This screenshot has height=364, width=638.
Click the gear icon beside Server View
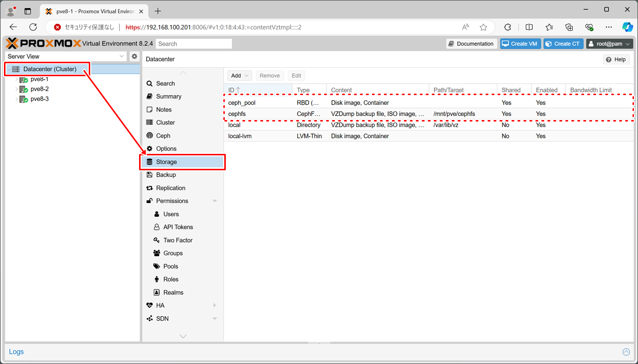tap(134, 56)
